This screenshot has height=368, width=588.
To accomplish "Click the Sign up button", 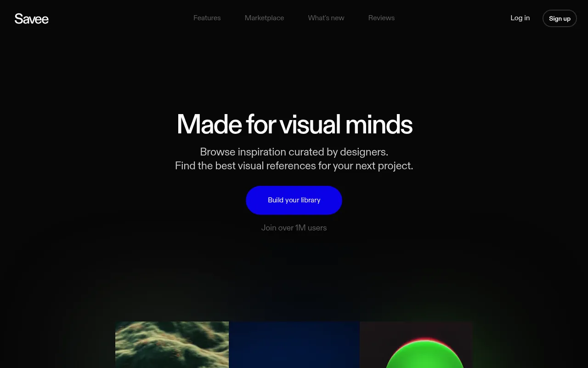I will (x=560, y=18).
